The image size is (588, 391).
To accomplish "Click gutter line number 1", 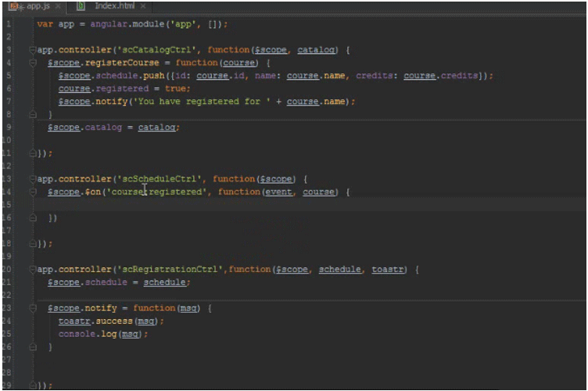I will (x=9, y=24).
